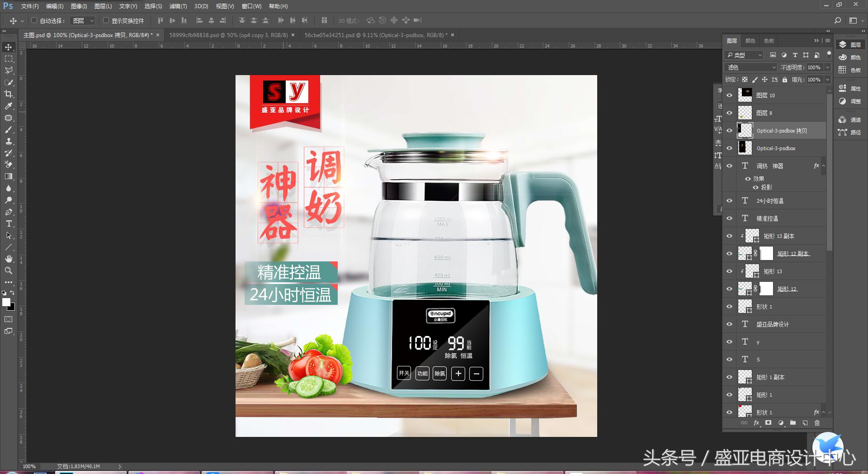
Task: Open the 滤色 blend mode dropdown
Action: point(750,67)
